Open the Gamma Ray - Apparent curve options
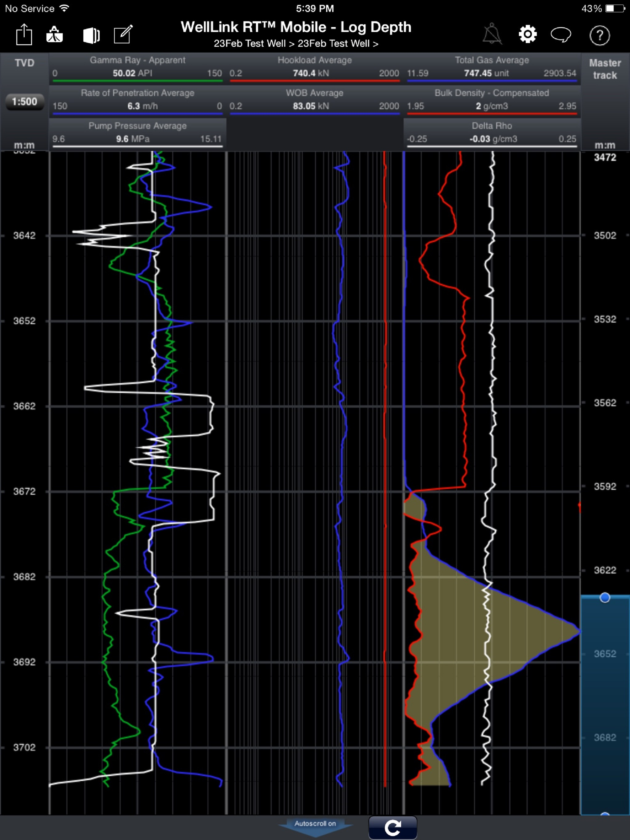 pos(138,66)
